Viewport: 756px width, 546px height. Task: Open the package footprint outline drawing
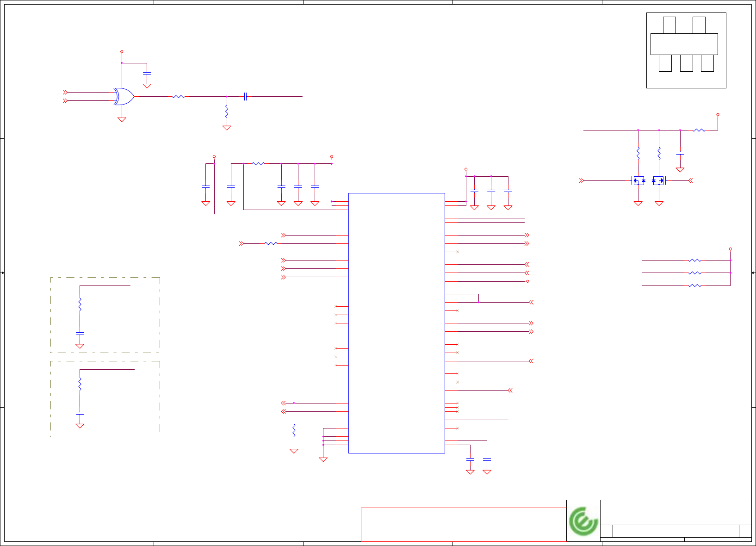(686, 50)
